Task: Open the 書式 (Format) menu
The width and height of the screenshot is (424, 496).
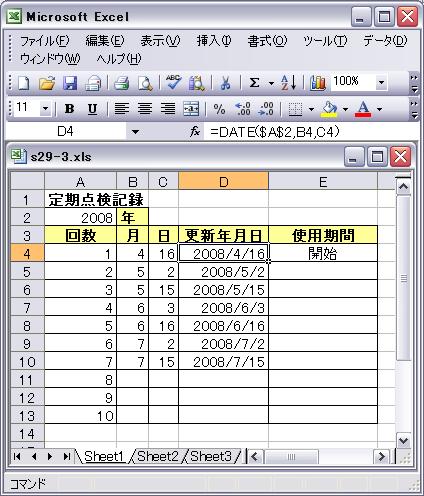Action: pyautogui.click(x=267, y=41)
